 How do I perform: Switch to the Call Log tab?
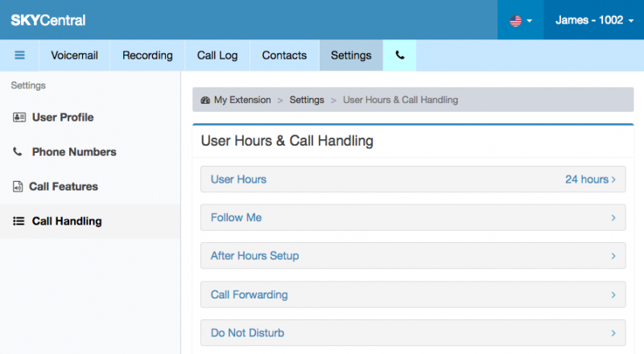pyautogui.click(x=217, y=55)
